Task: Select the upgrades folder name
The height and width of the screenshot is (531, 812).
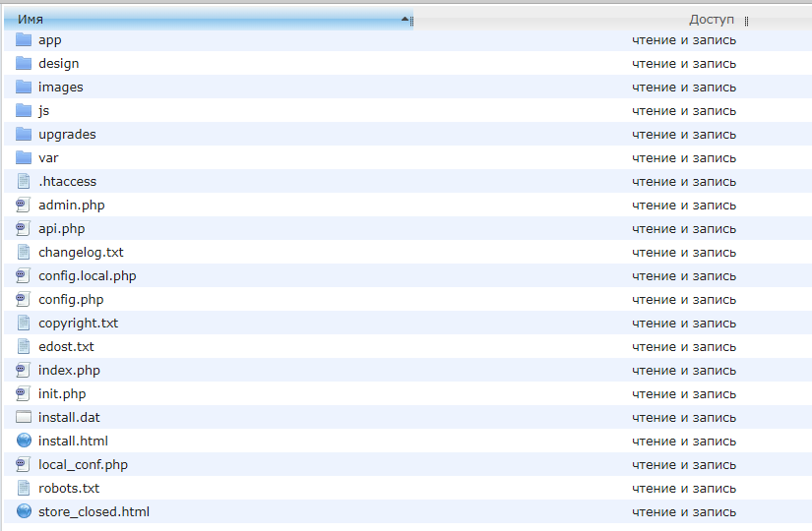Action: click(67, 135)
